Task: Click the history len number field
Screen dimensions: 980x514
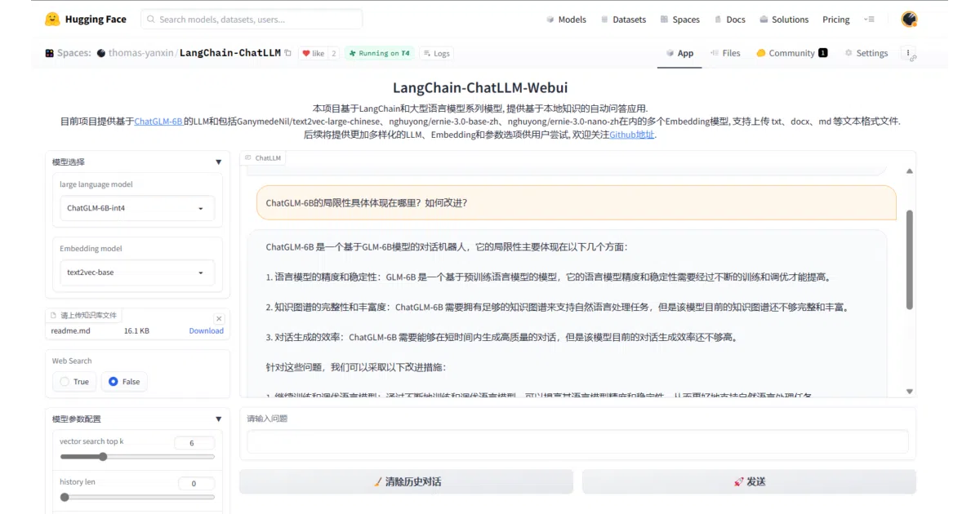Action: tap(196, 484)
